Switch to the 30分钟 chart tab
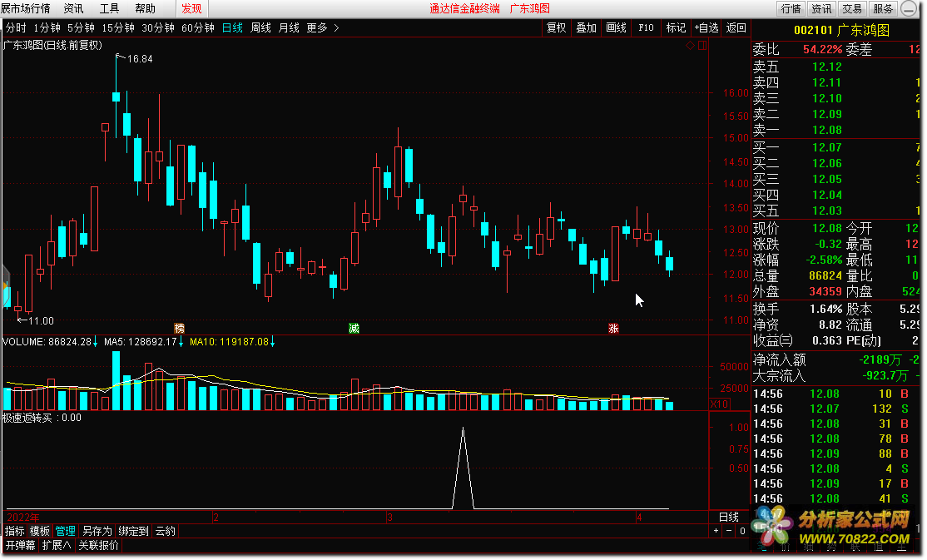 (158, 27)
